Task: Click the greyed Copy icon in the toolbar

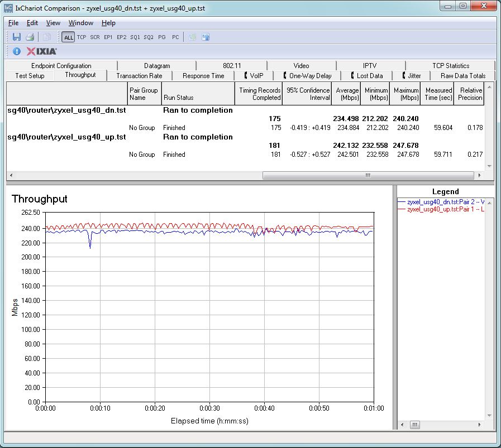Action: tap(47, 37)
